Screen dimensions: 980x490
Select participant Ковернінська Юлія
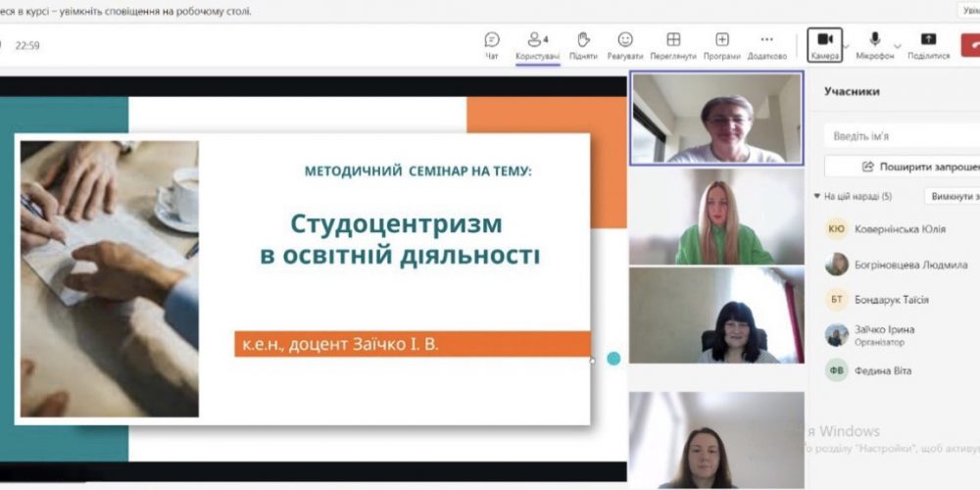coord(892,229)
